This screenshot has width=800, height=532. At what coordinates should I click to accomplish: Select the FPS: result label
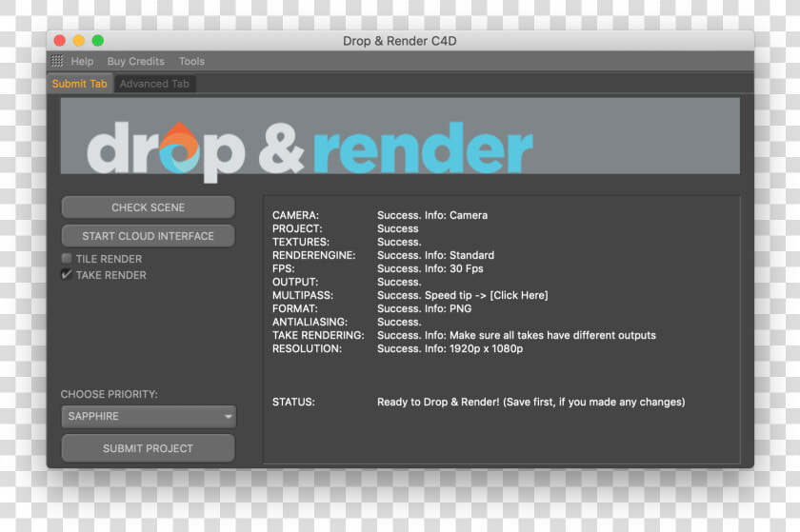click(283, 268)
